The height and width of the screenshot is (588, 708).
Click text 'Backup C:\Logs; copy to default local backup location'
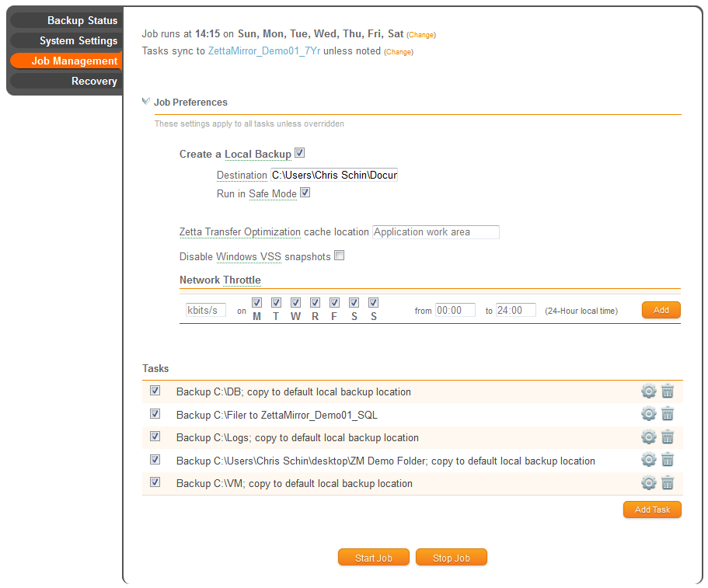[298, 438]
